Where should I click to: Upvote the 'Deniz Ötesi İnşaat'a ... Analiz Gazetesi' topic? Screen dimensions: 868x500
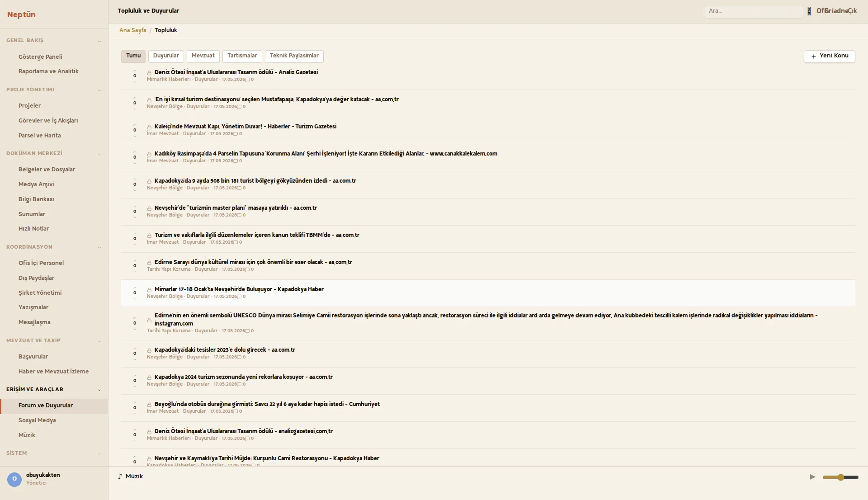tap(135, 71)
